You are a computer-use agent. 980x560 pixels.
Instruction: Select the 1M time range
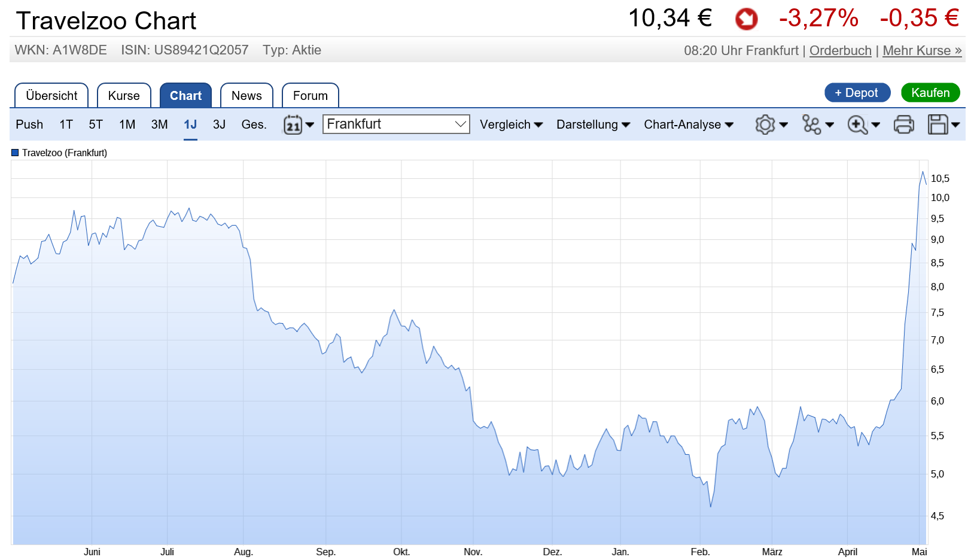[x=127, y=124]
